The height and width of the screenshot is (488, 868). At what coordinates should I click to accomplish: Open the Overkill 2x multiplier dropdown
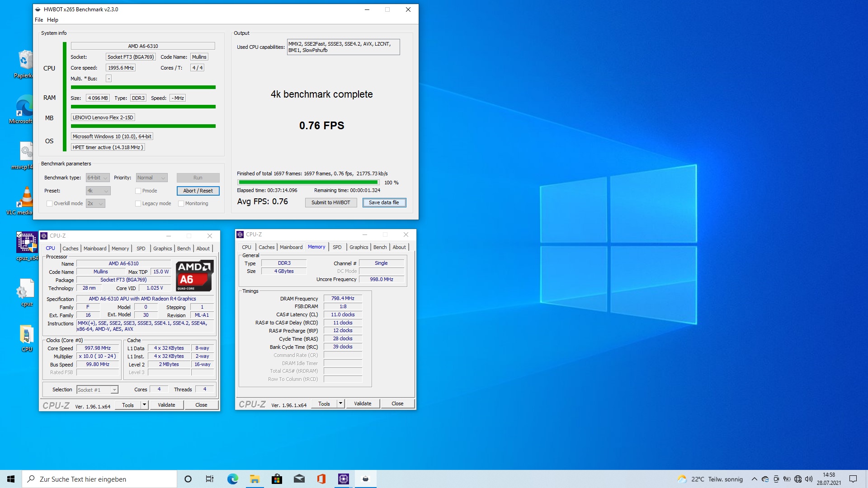[95, 203]
